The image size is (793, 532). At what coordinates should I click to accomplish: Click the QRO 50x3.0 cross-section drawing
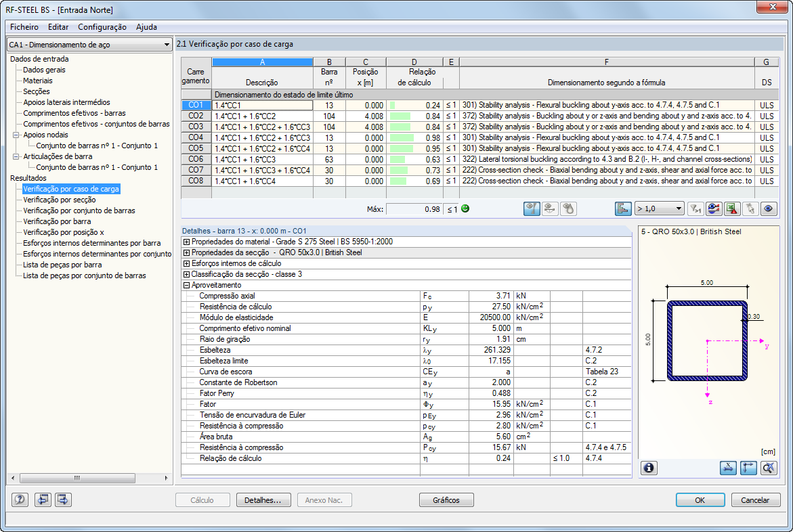click(x=707, y=341)
